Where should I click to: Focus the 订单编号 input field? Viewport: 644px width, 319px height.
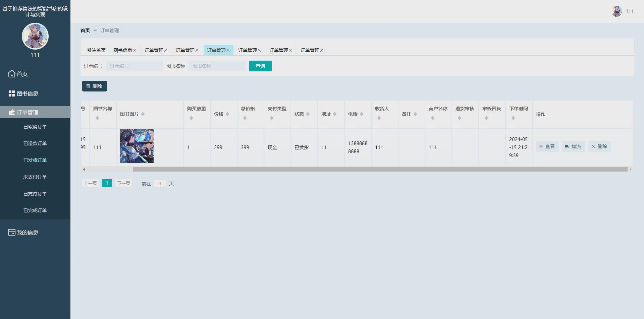[135, 66]
